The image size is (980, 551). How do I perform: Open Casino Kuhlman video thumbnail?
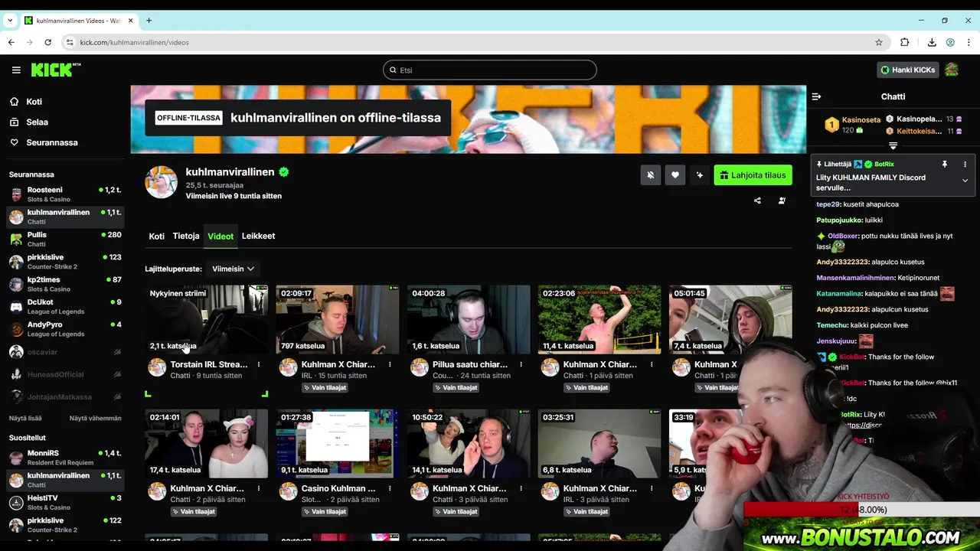[x=338, y=444]
